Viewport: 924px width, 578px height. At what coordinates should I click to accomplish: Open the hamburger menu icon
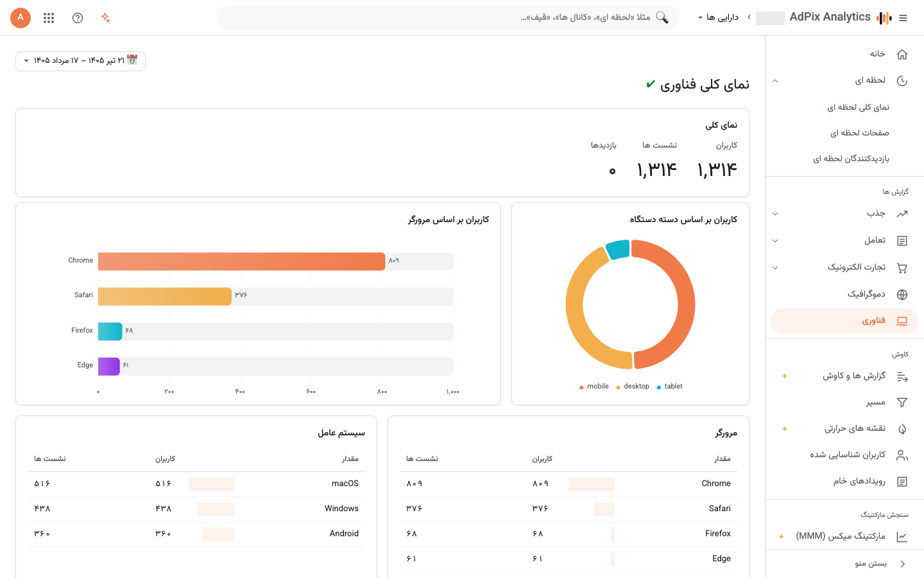(903, 18)
